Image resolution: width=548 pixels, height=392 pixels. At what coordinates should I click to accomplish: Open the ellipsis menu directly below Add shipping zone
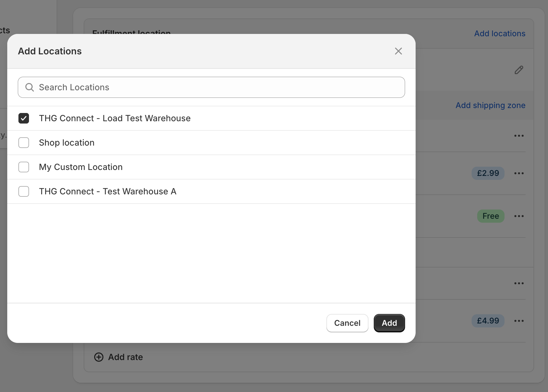tap(519, 136)
